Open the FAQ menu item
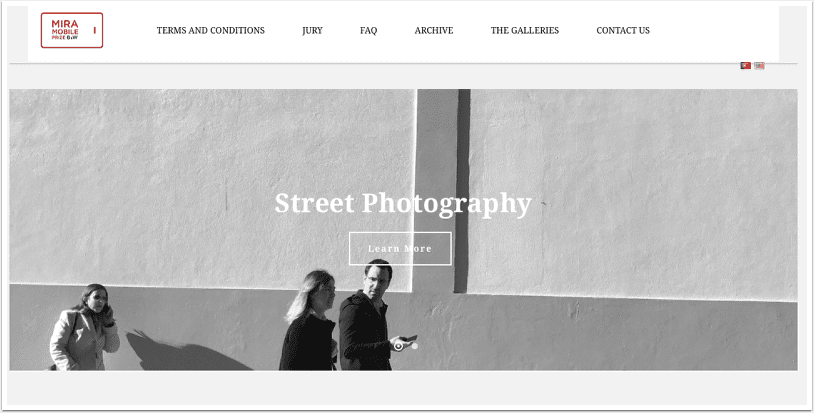This screenshot has height=413, width=814. click(369, 31)
